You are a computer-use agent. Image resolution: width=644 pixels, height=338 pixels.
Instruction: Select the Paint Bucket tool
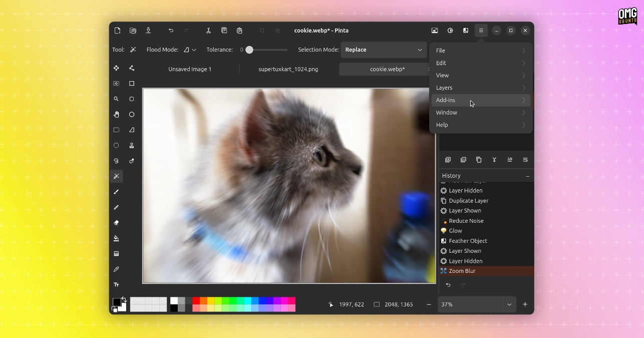[116, 238]
